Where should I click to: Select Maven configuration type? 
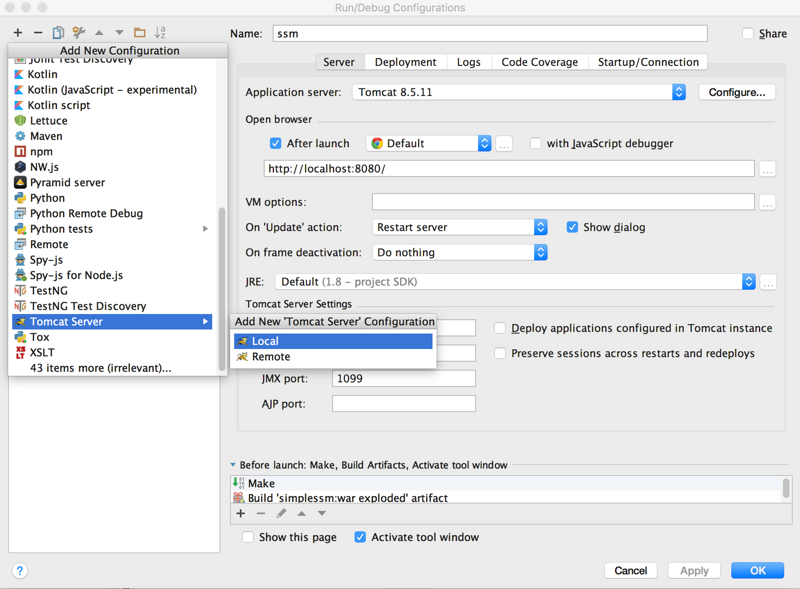point(112,136)
